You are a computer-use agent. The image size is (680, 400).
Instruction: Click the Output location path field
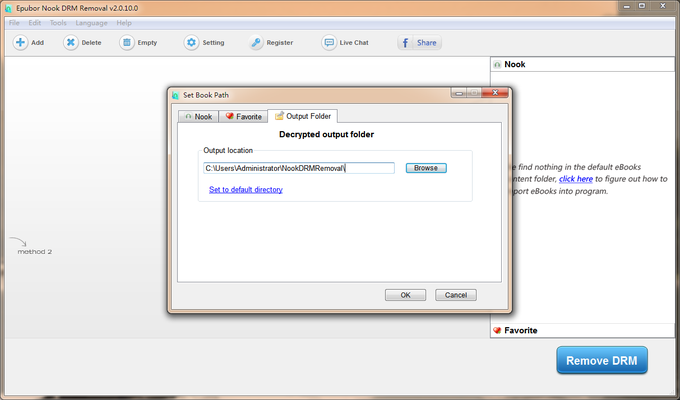click(x=299, y=168)
